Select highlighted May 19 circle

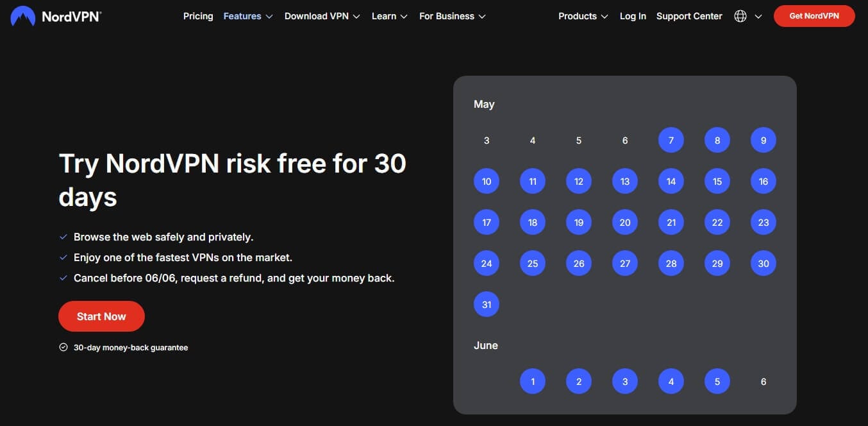[579, 222]
